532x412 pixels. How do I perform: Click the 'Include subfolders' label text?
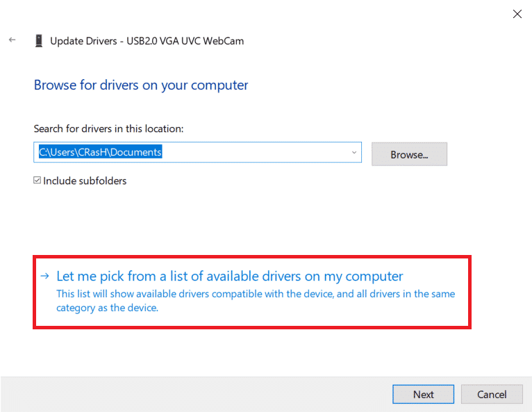click(x=85, y=181)
